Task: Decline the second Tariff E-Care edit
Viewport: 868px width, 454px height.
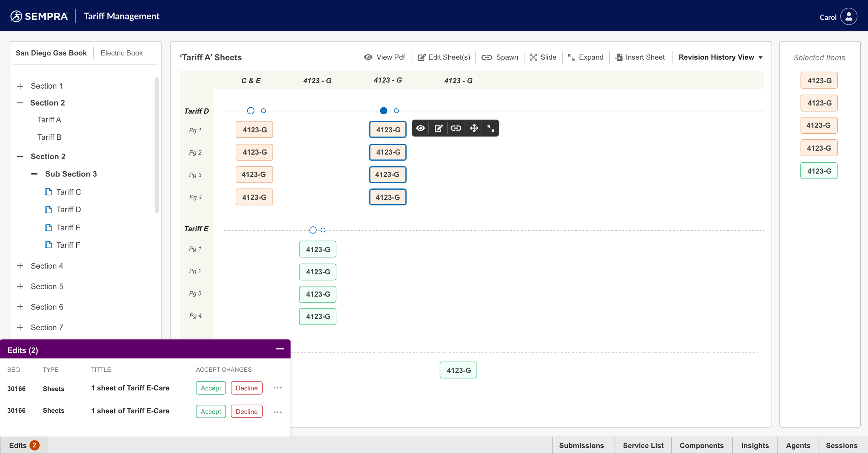Action: point(247,412)
